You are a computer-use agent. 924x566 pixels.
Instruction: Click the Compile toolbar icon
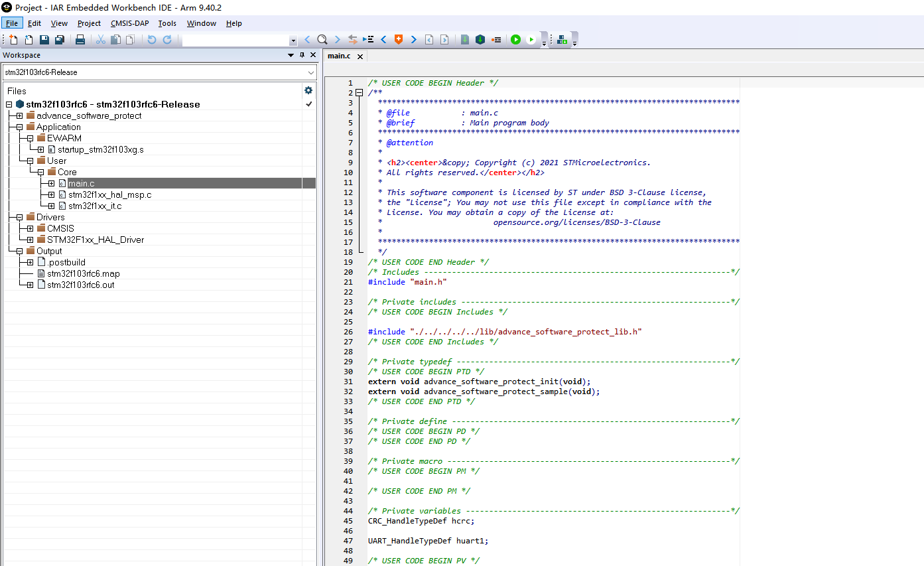(465, 40)
